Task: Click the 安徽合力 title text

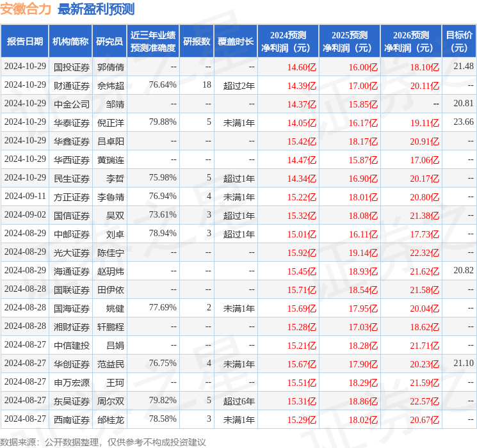Action: tap(26, 9)
